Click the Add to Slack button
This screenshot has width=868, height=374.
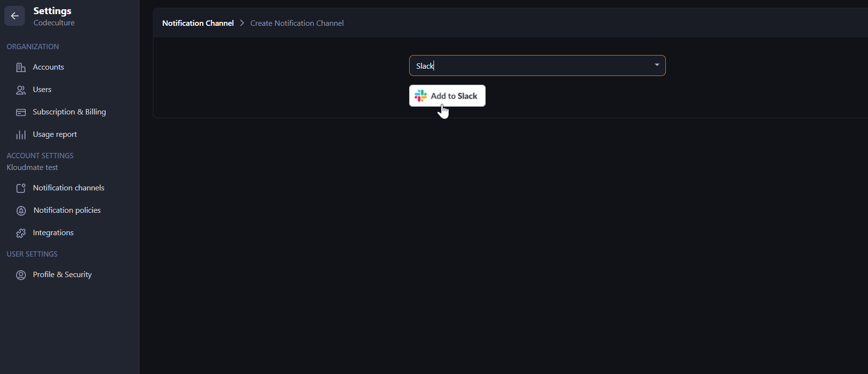(x=447, y=96)
